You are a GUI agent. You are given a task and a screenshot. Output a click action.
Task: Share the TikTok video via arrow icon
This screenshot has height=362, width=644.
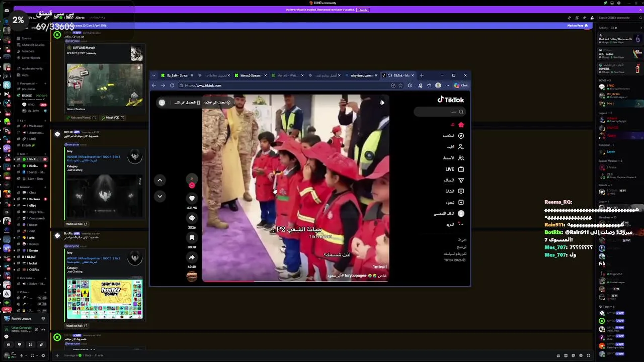pos(192,257)
